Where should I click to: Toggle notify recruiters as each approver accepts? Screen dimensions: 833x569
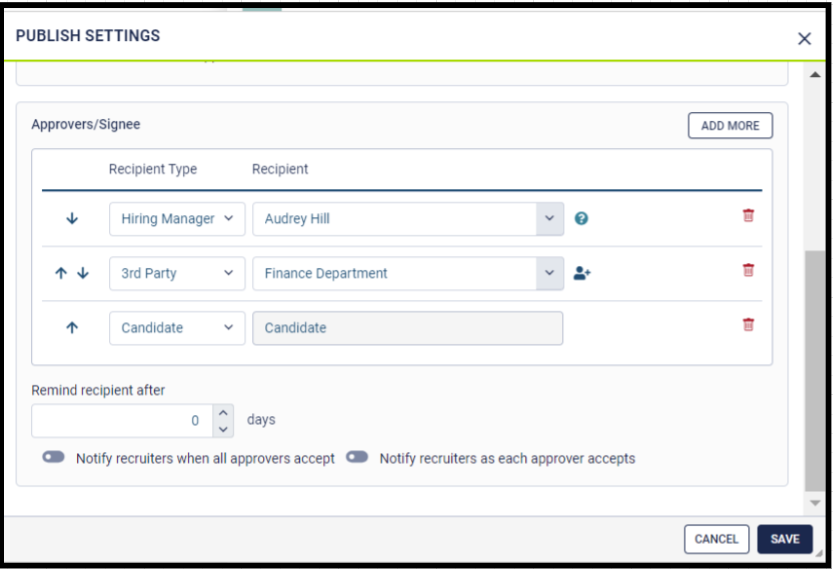click(357, 457)
